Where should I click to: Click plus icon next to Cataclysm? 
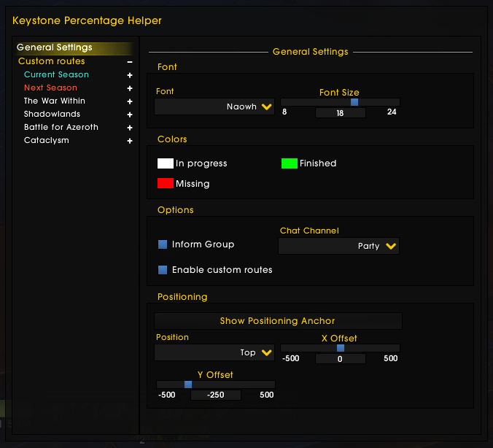(130, 141)
